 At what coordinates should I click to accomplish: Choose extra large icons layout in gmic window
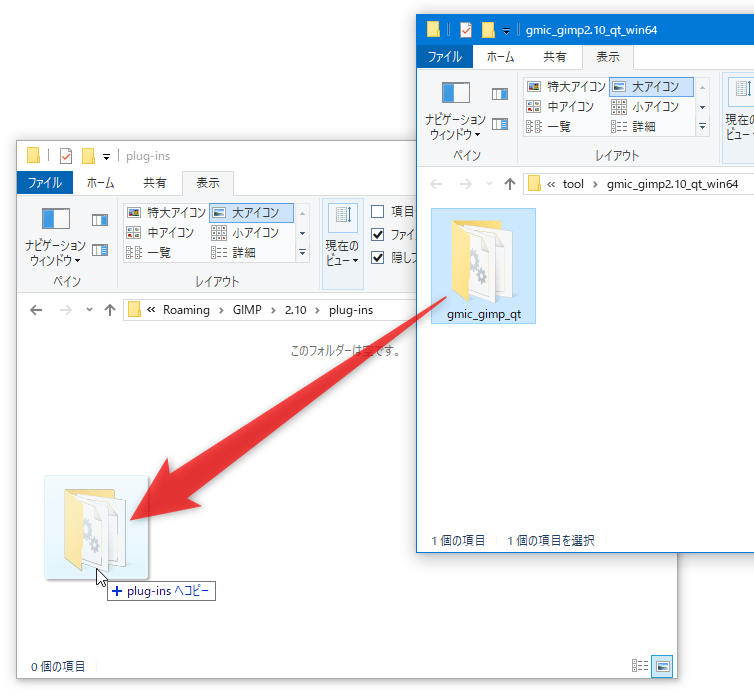pyautogui.click(x=566, y=87)
